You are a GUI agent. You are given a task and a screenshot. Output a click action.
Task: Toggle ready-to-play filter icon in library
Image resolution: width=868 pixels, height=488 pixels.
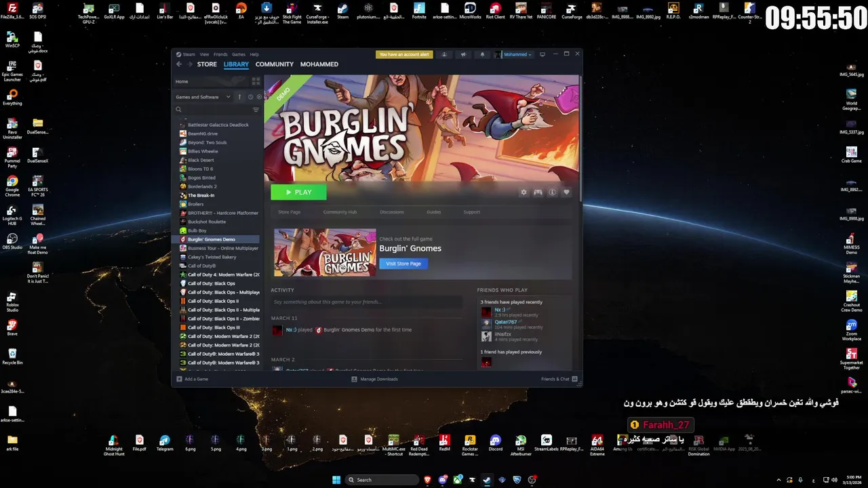[259, 97]
